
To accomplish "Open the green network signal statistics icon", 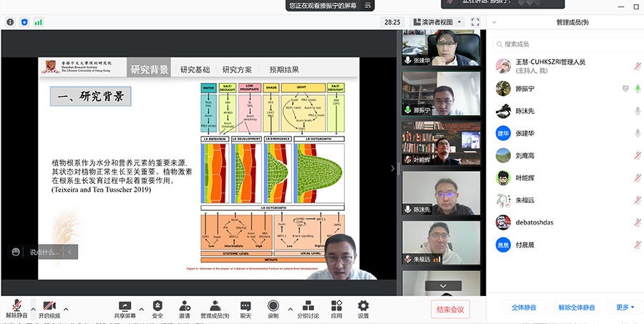I will point(38,22).
